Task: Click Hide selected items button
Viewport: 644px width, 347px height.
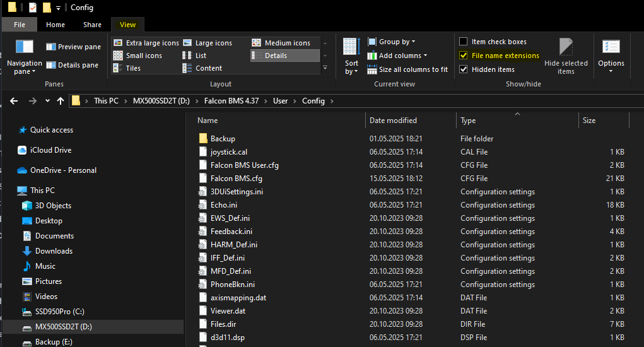Action: pos(566,57)
